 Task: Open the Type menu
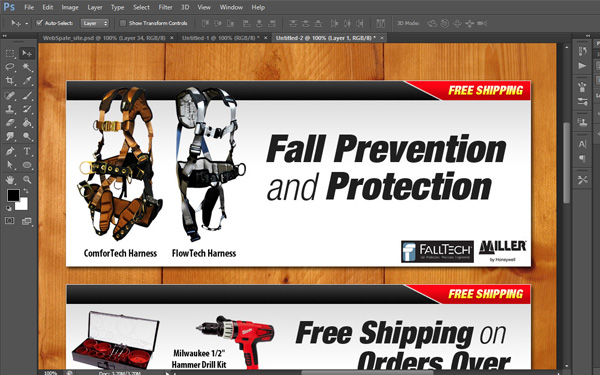click(x=117, y=7)
